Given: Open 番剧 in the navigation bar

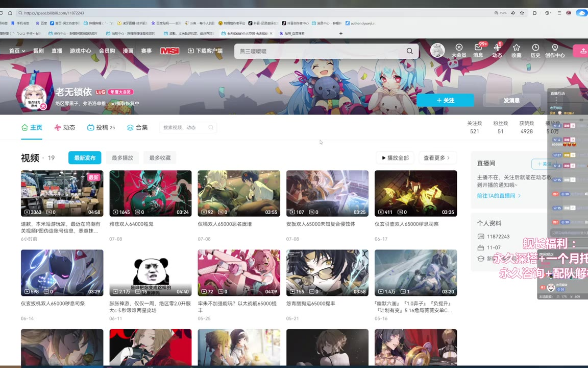Looking at the screenshot, I should pos(38,51).
